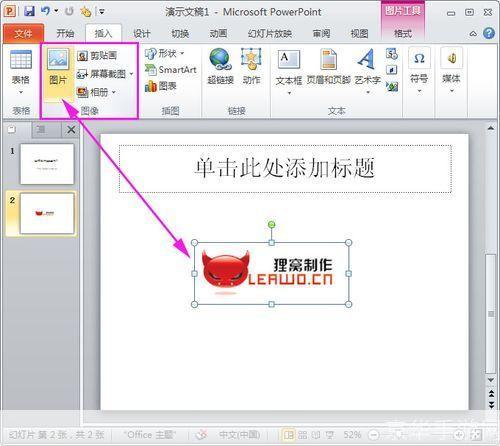
Task: Insert a 图表 chart
Action: pos(160,86)
